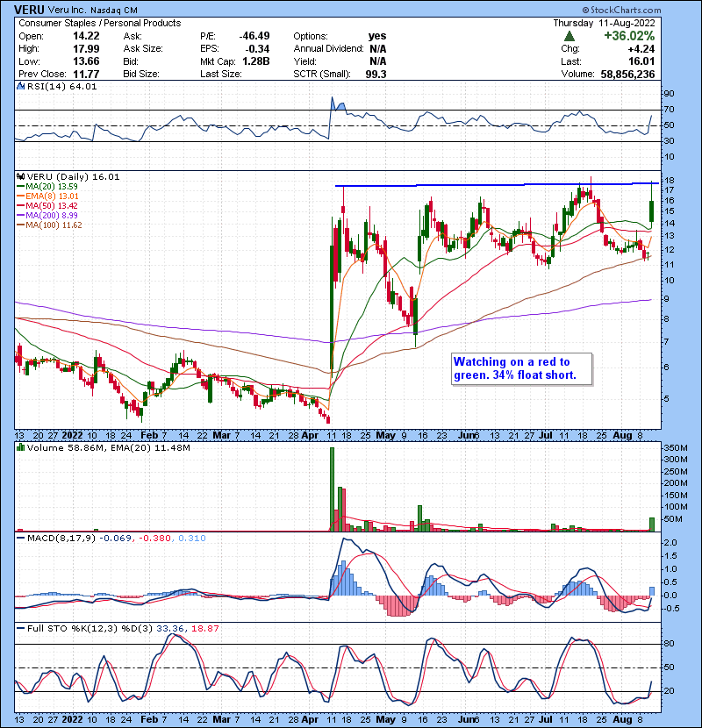
Task: Click the stochastic %D value 18.87
Action: pyautogui.click(x=204, y=628)
